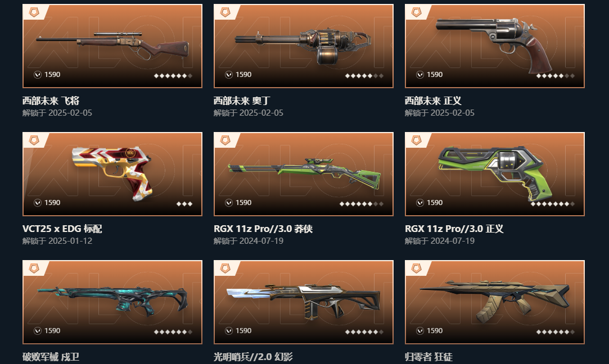Click the RGX 11z Pro//3.0 正义 title text
609x364 pixels.
point(454,229)
